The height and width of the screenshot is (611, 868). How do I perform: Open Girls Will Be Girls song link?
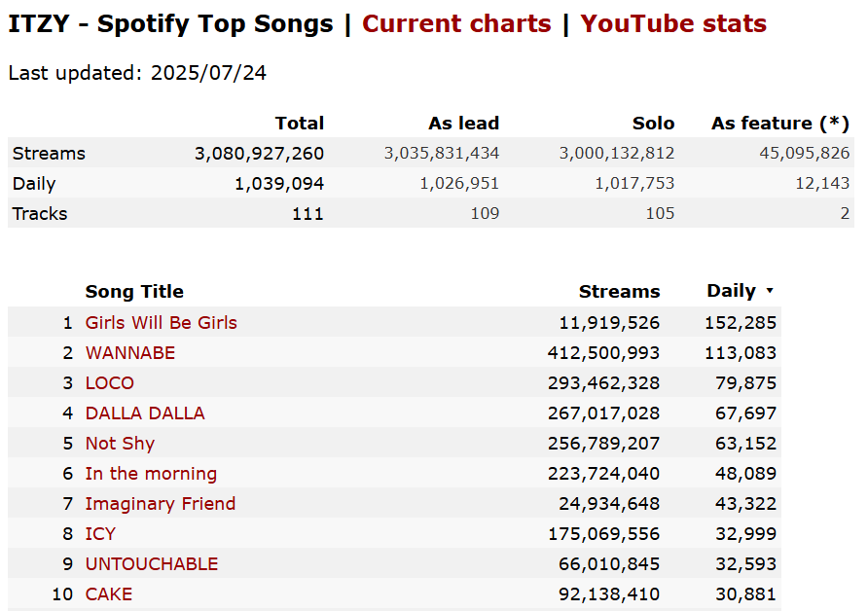tap(162, 322)
